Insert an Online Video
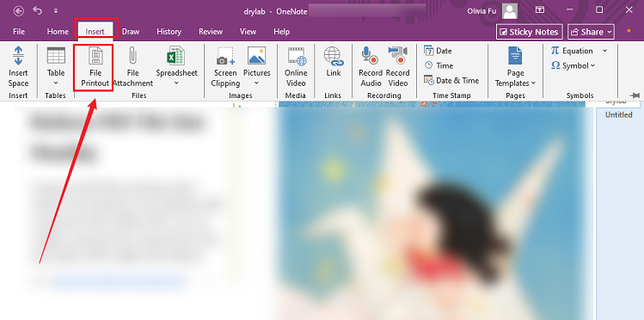644x320 pixels. [x=295, y=67]
